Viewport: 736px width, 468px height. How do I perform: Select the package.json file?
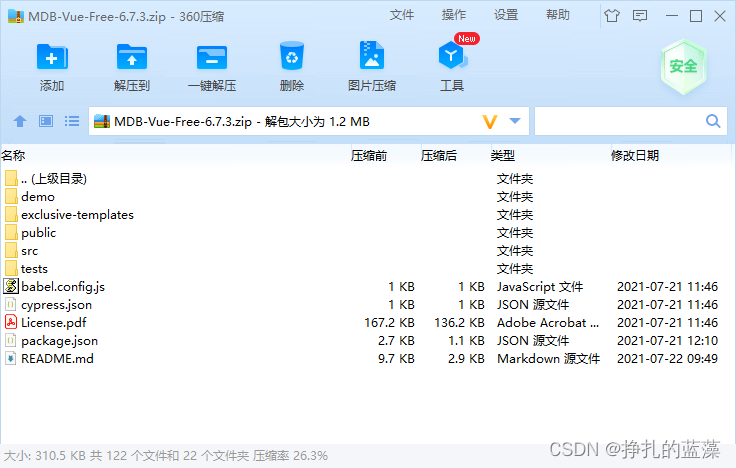tap(366, 340)
